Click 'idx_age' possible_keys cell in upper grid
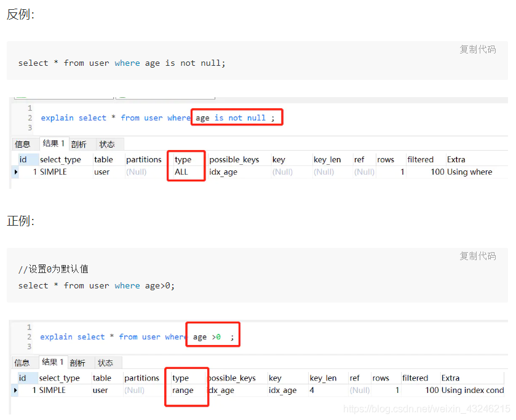Viewport: 516px width, 420px height. tap(223, 172)
